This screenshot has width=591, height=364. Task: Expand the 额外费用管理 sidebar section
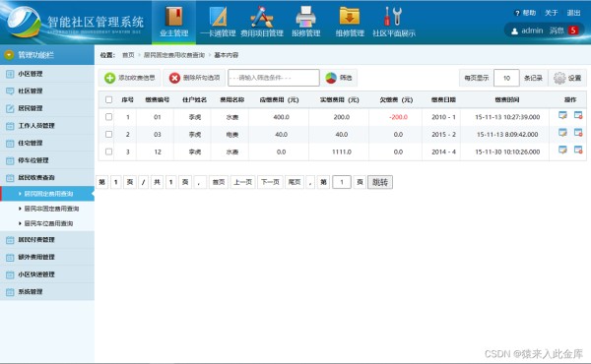pyautogui.click(x=47, y=257)
